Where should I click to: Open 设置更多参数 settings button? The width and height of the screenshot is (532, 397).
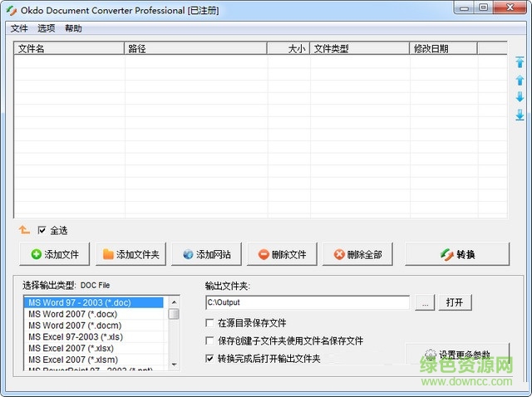(x=457, y=355)
